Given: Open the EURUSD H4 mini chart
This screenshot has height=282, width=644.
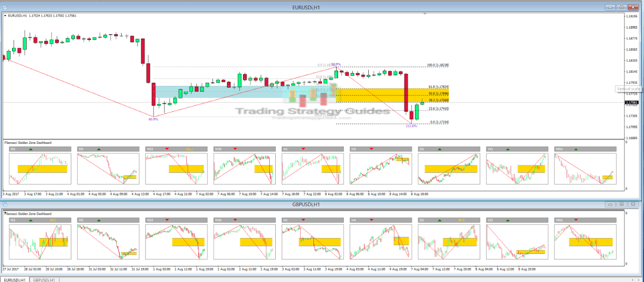Looking at the screenshot, I should 380,169.
